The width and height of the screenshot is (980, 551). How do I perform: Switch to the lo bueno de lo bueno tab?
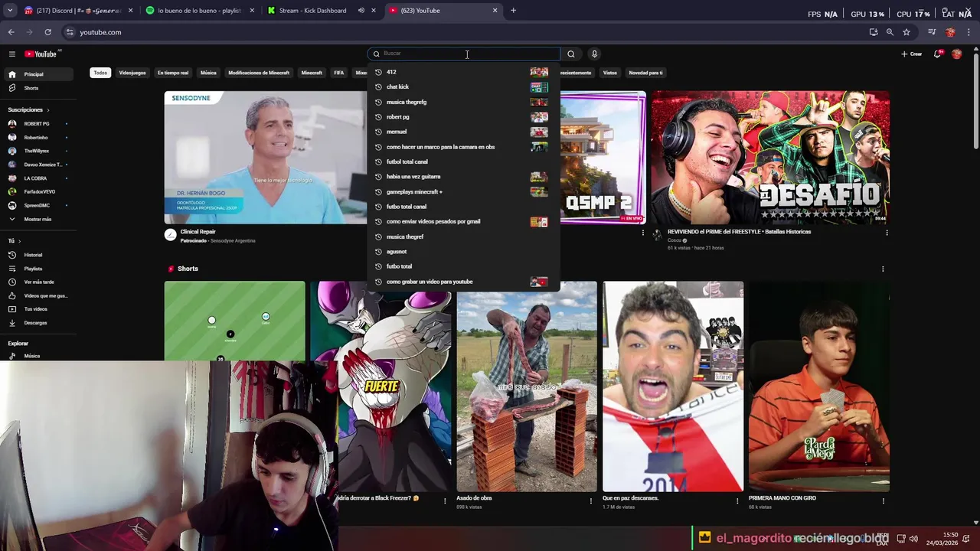199,11
